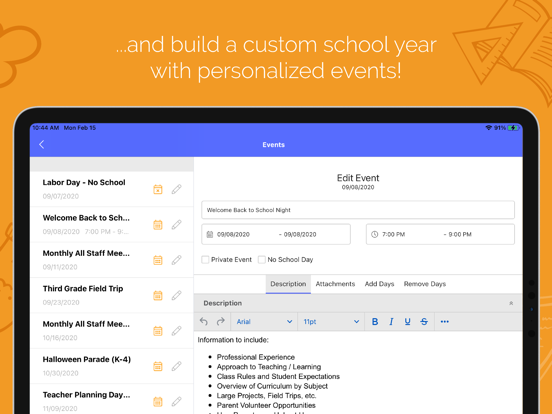Edit Teacher Planning Day with pencil icon

coord(176,402)
